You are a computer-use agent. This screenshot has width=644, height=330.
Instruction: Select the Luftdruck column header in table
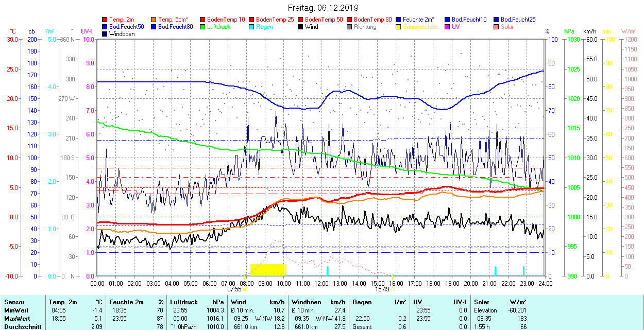184,302
